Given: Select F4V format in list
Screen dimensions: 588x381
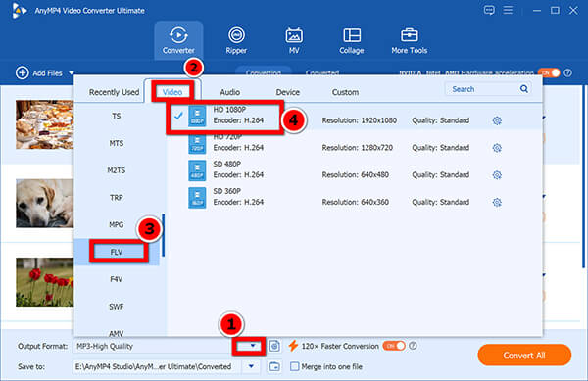Looking at the screenshot, I should (117, 279).
